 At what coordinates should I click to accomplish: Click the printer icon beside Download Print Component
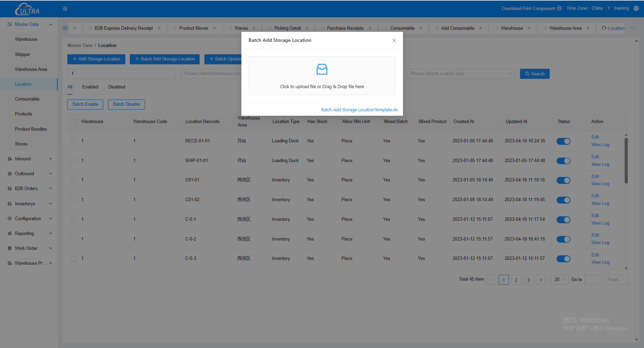point(559,8)
